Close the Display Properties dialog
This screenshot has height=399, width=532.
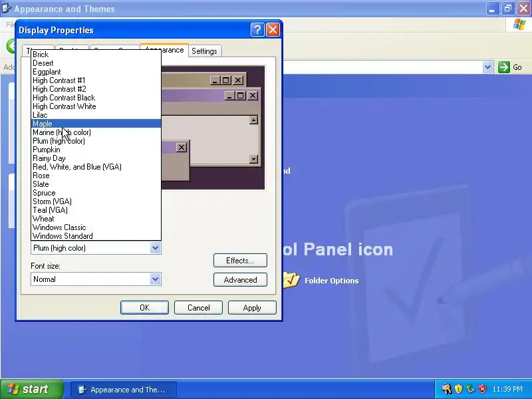pos(273,30)
